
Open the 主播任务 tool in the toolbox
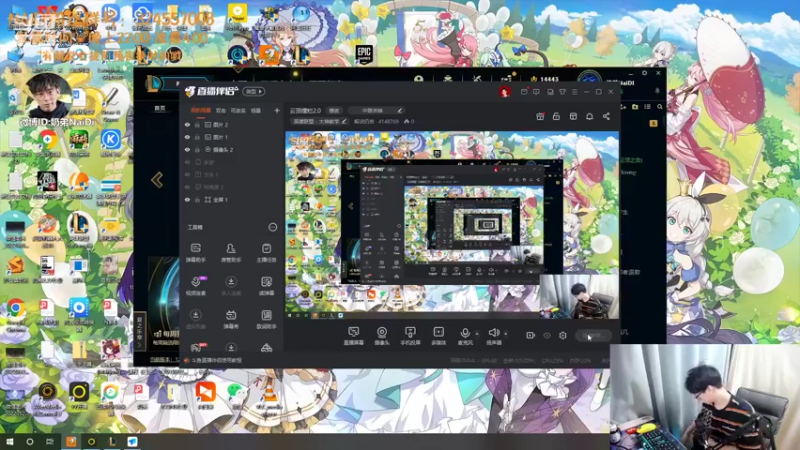(x=266, y=253)
